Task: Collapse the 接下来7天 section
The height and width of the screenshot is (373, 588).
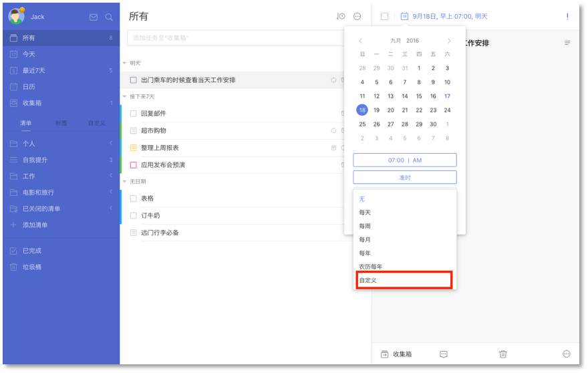Action: 124,97
